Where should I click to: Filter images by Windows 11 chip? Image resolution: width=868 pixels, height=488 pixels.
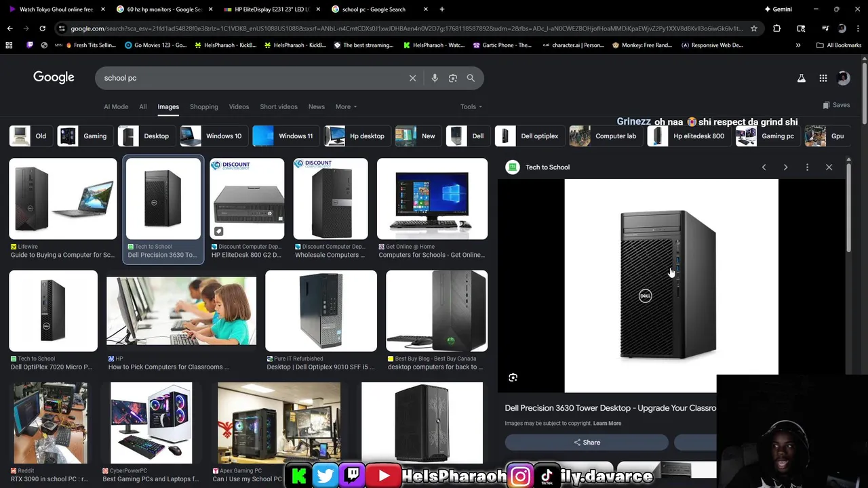285,136
